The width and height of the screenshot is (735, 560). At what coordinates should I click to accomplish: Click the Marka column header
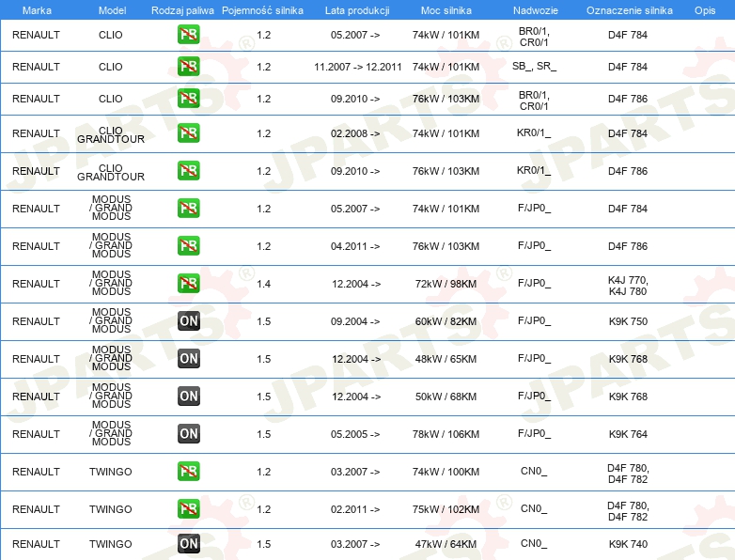point(37,10)
